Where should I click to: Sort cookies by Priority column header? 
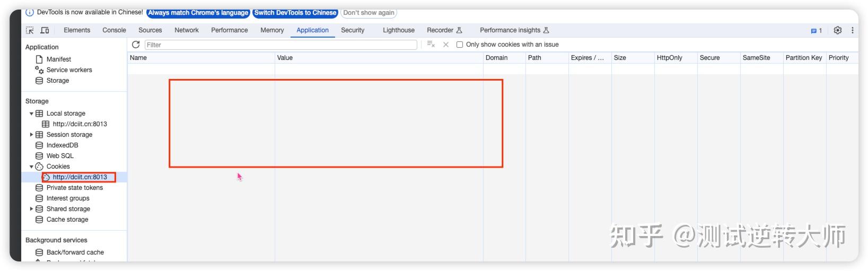[843, 58]
